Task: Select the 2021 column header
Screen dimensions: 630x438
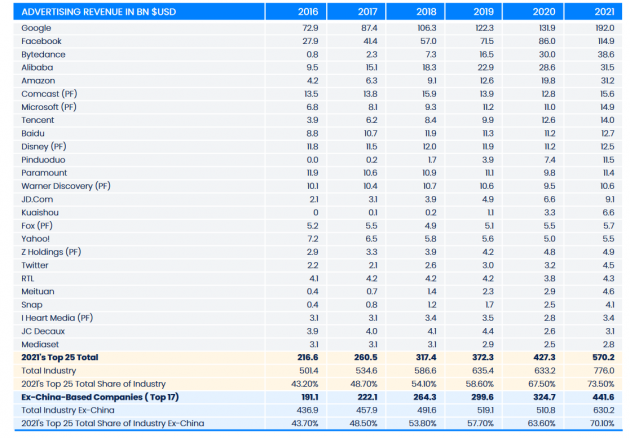Action: [x=604, y=12]
